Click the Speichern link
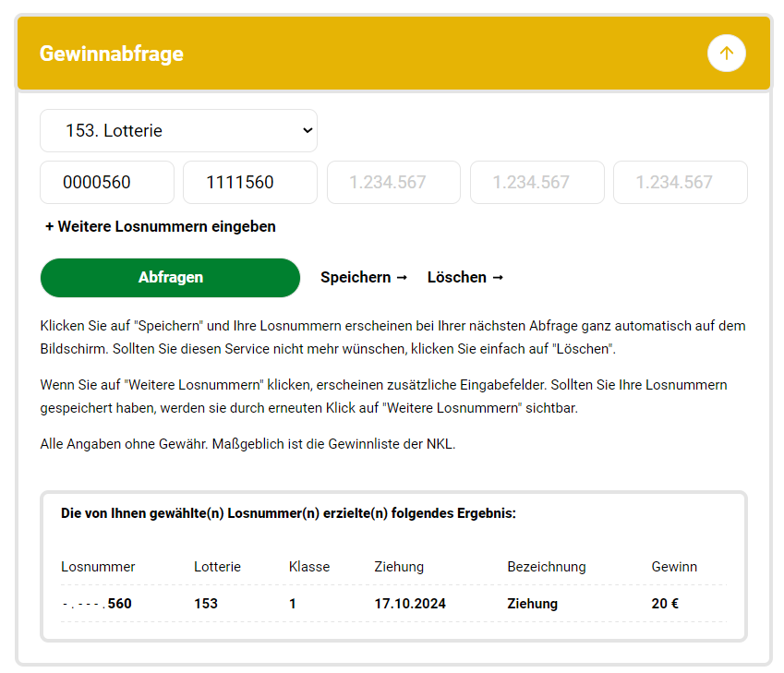 pyautogui.click(x=363, y=277)
